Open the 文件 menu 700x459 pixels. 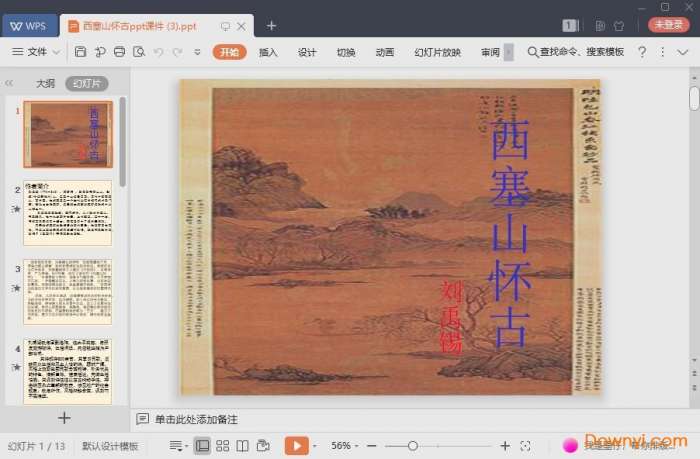coord(31,52)
